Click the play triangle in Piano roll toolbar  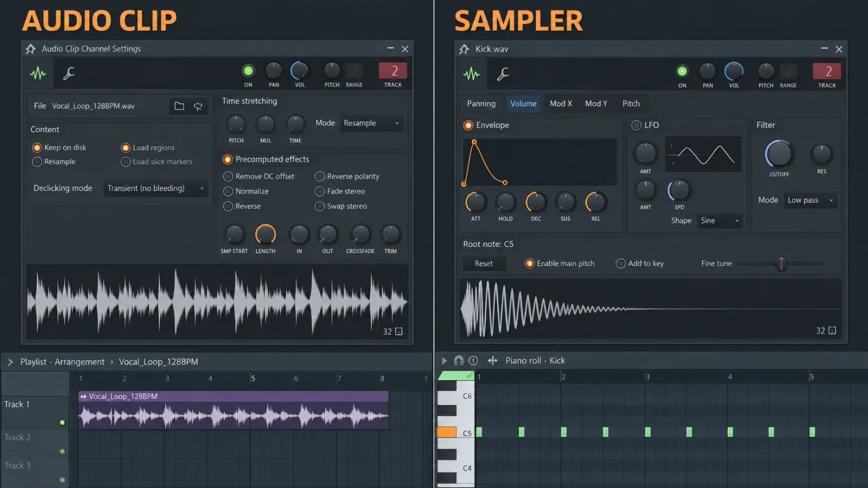444,360
